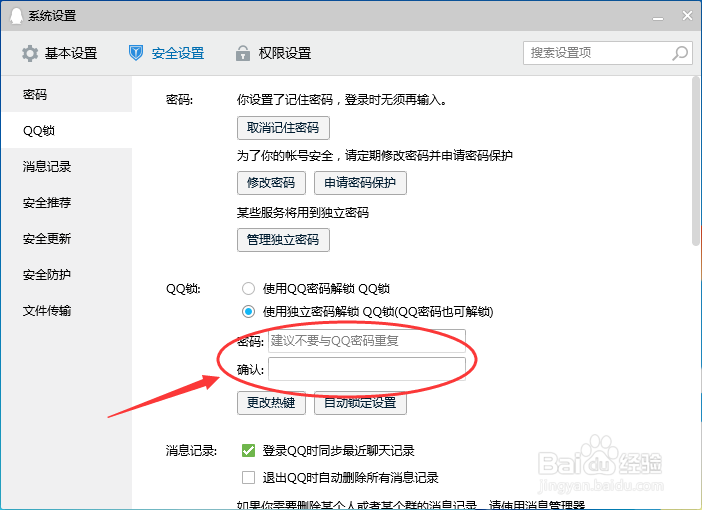Viewport: 702px width, 510px height.
Task: Click the QQ penguin icon in title bar
Action: click(16, 16)
